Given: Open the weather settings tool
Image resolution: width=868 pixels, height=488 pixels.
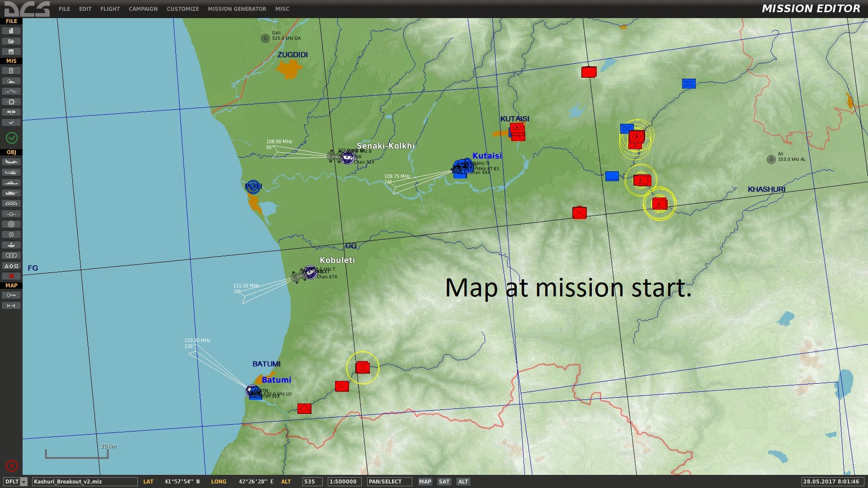Looking at the screenshot, I should pos(11,81).
